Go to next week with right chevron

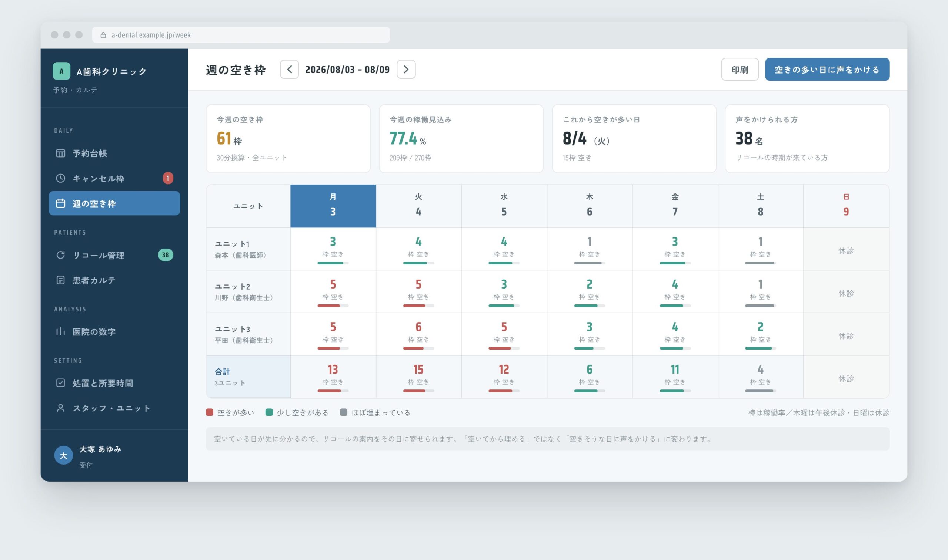[x=406, y=70]
